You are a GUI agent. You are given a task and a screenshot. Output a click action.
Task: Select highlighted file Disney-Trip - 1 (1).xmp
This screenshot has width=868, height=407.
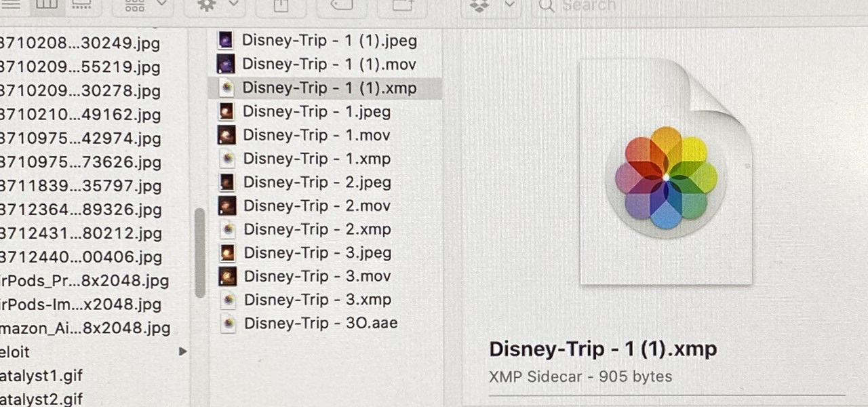(325, 88)
